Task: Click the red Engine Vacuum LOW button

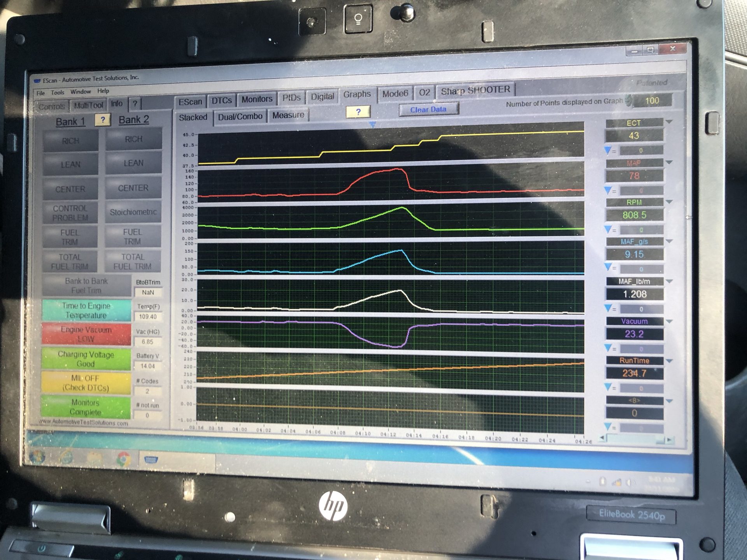Action: tap(86, 334)
